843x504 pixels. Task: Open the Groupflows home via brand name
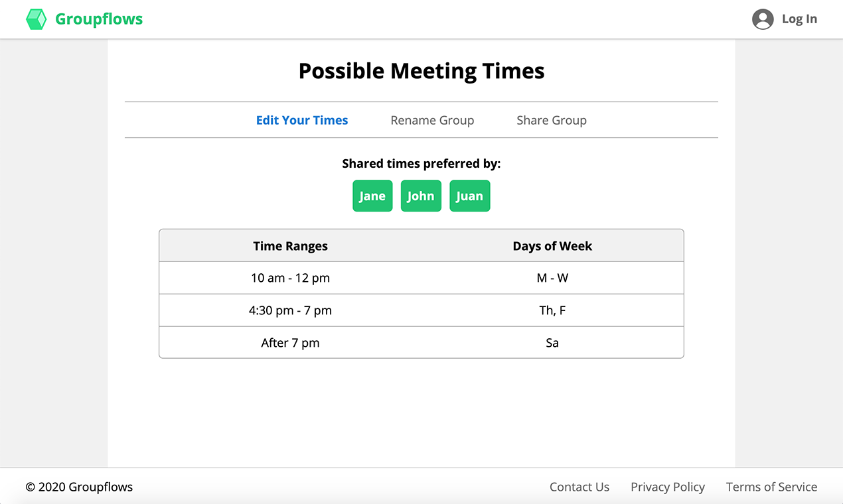[x=99, y=19]
